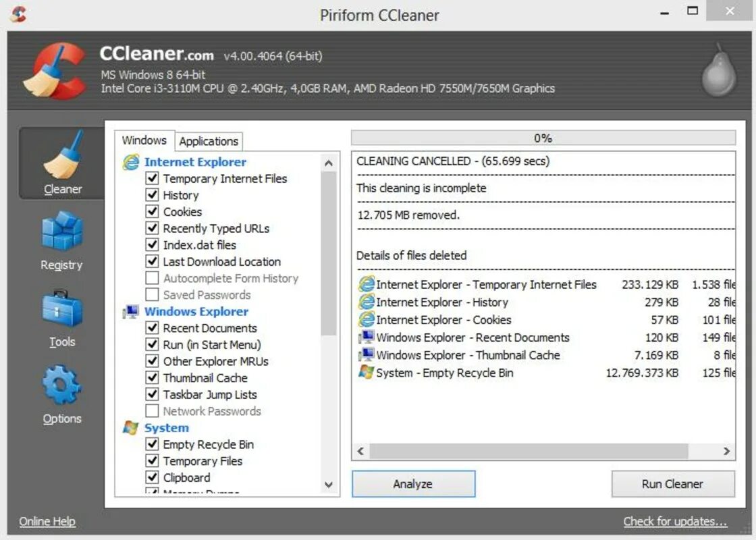The height and width of the screenshot is (540, 756).
Task: Uncheck Last Download Location
Action: coord(152,261)
